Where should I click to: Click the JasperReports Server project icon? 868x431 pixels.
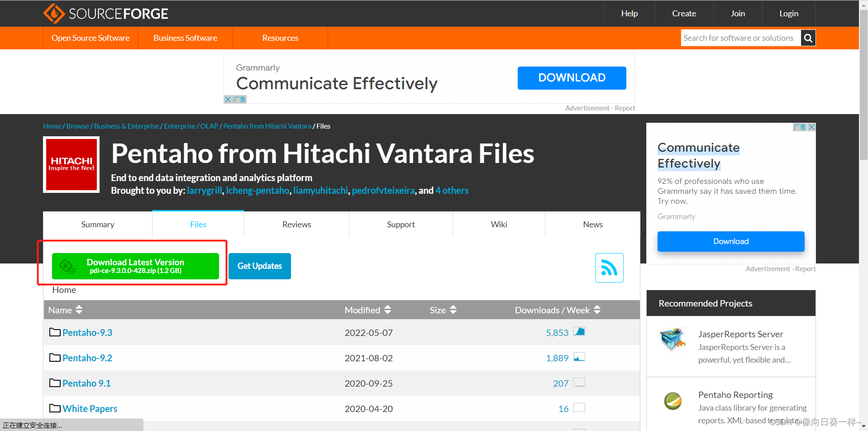tap(673, 339)
